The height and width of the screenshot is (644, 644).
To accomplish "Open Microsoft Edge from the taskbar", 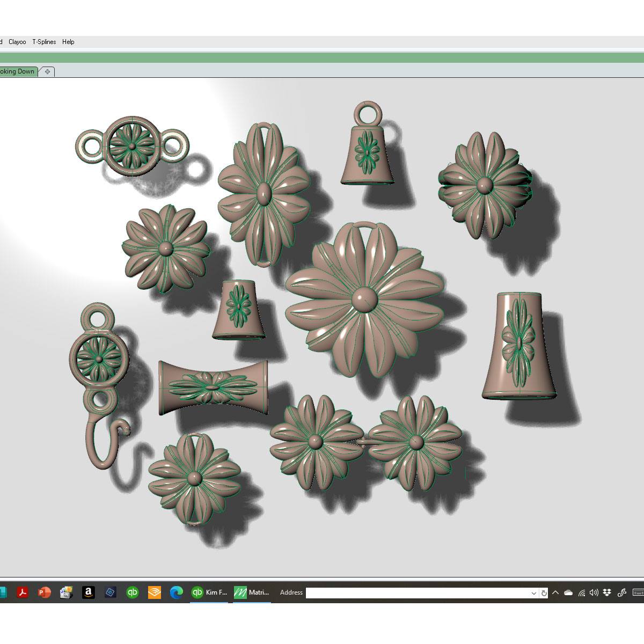I will pyautogui.click(x=176, y=592).
